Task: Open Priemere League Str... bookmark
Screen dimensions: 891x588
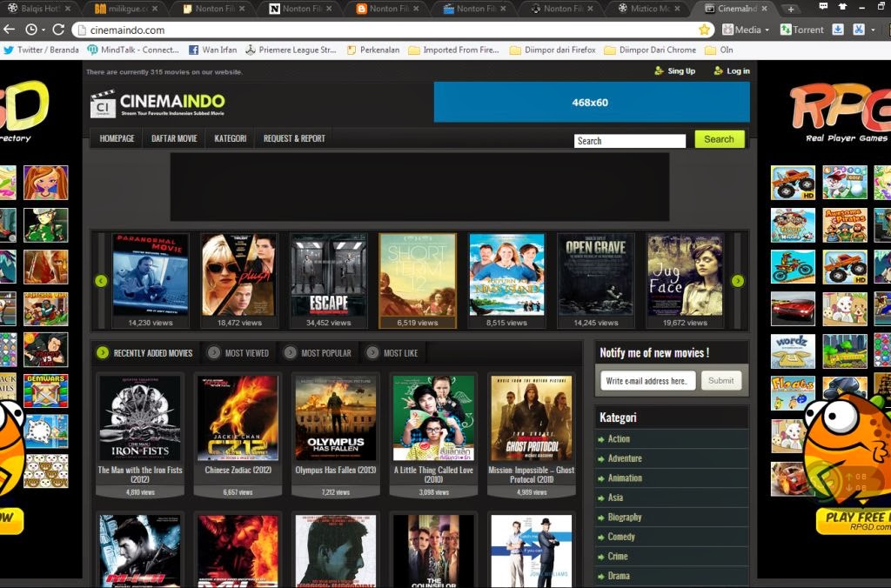Action: click(291, 50)
